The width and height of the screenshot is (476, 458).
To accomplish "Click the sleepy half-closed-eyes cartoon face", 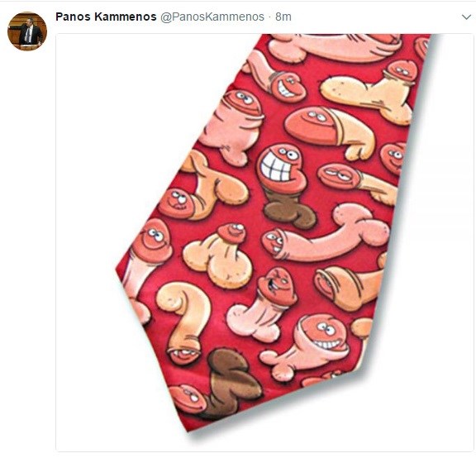I will click(x=339, y=176).
